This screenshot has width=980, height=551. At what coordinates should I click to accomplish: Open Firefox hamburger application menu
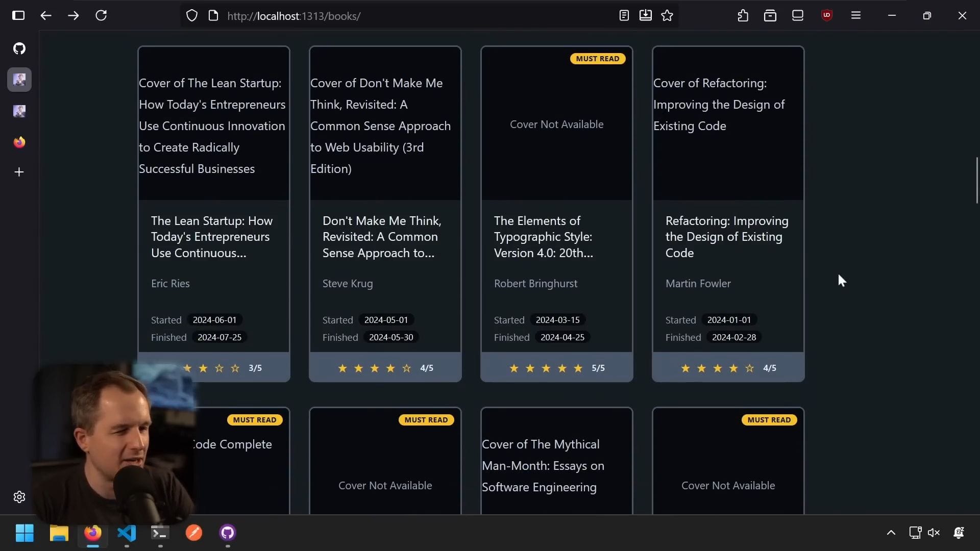click(856, 16)
